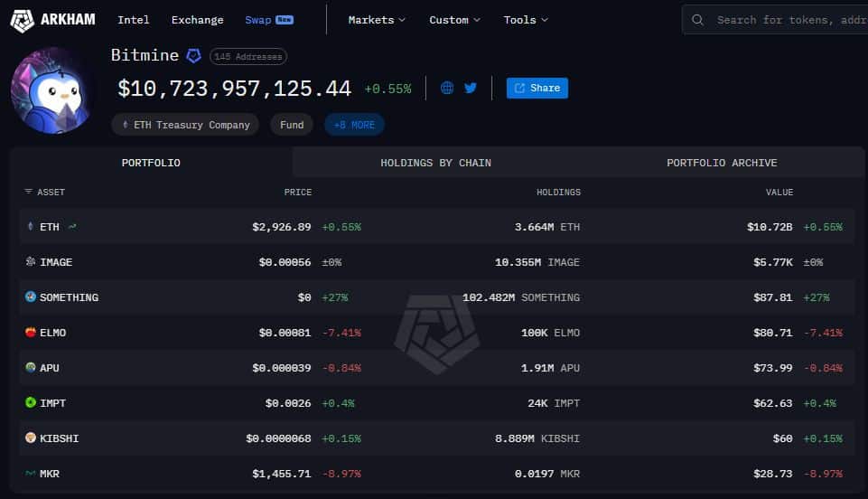The width and height of the screenshot is (868, 499).
Task: Open the Bitmine entity name
Action: coord(145,55)
